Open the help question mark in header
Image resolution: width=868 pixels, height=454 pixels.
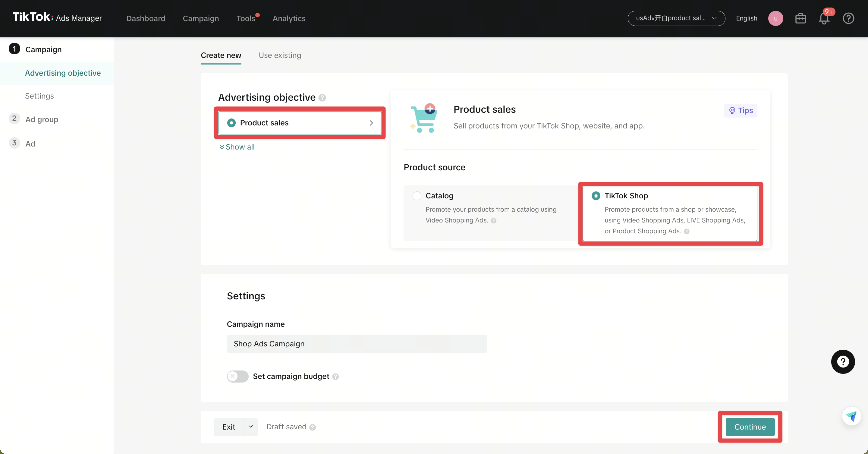(848, 18)
